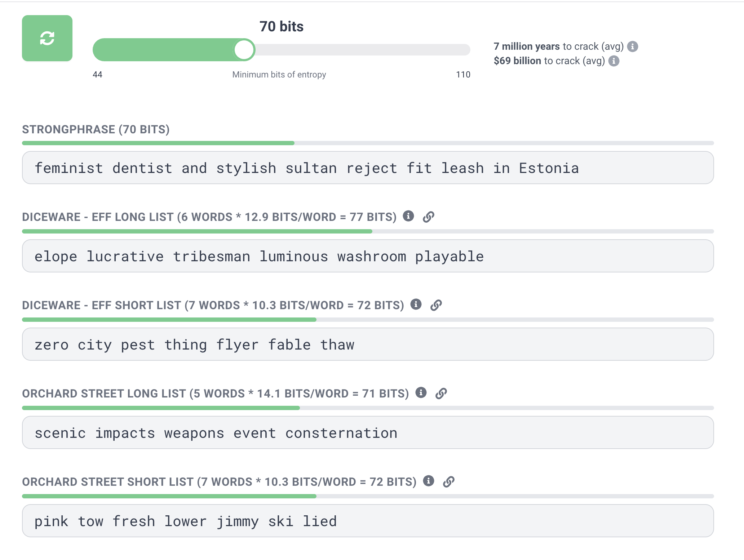Click the 'Minimum bits of entropy' label
This screenshot has height=560, width=744.
(279, 75)
